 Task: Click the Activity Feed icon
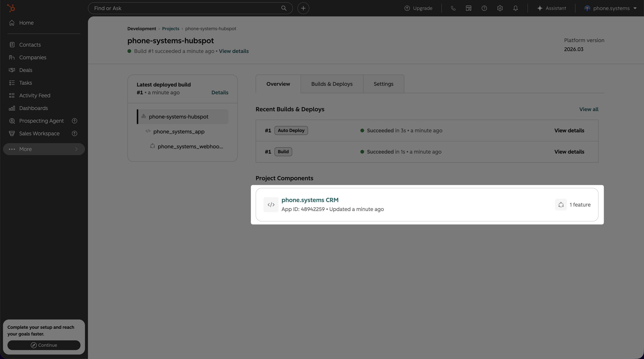pyautogui.click(x=12, y=95)
